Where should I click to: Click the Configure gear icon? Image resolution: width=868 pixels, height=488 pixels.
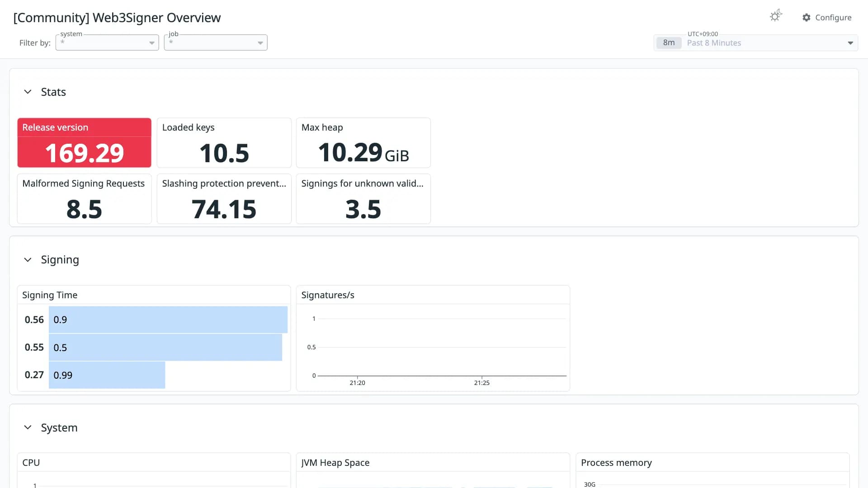tap(807, 18)
